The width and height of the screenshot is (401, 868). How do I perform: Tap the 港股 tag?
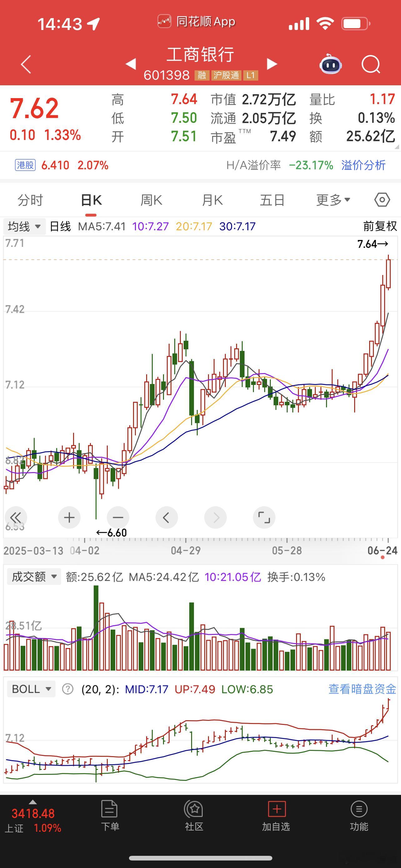click(25, 165)
